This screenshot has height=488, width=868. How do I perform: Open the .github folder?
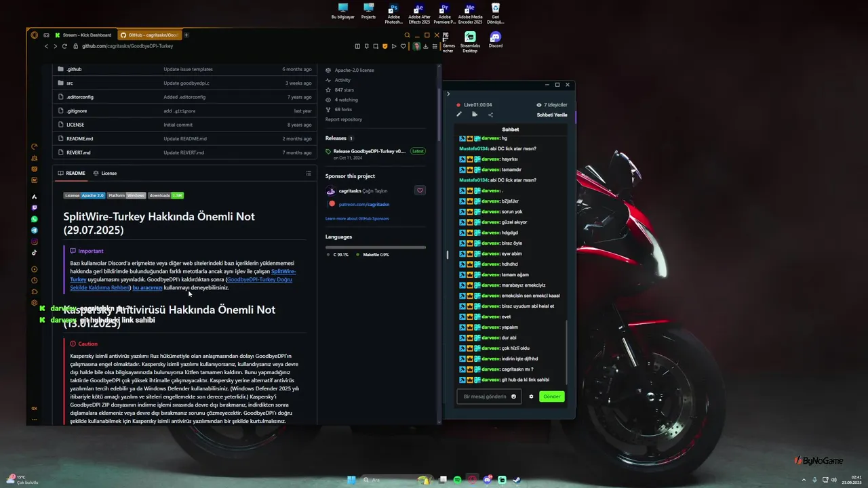tap(74, 69)
